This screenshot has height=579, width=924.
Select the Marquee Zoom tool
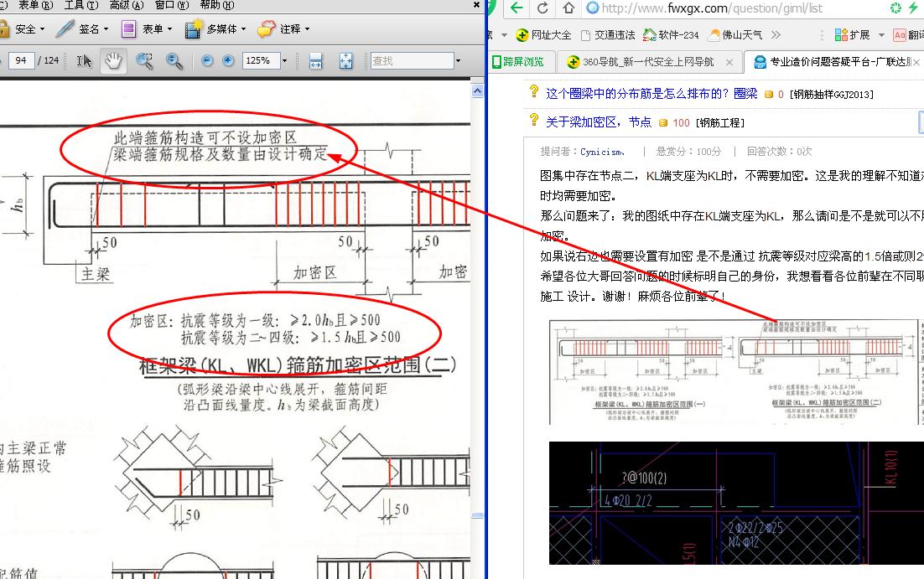point(144,60)
